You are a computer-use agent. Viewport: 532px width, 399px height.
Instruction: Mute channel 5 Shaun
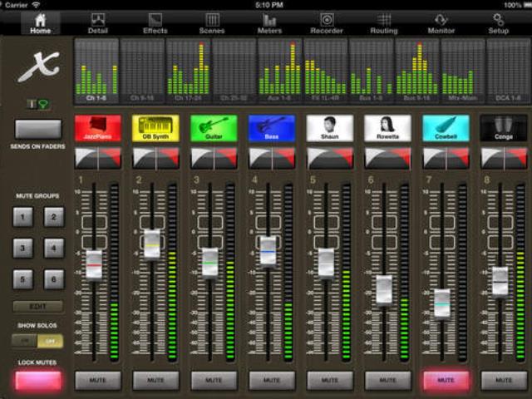coord(329,381)
